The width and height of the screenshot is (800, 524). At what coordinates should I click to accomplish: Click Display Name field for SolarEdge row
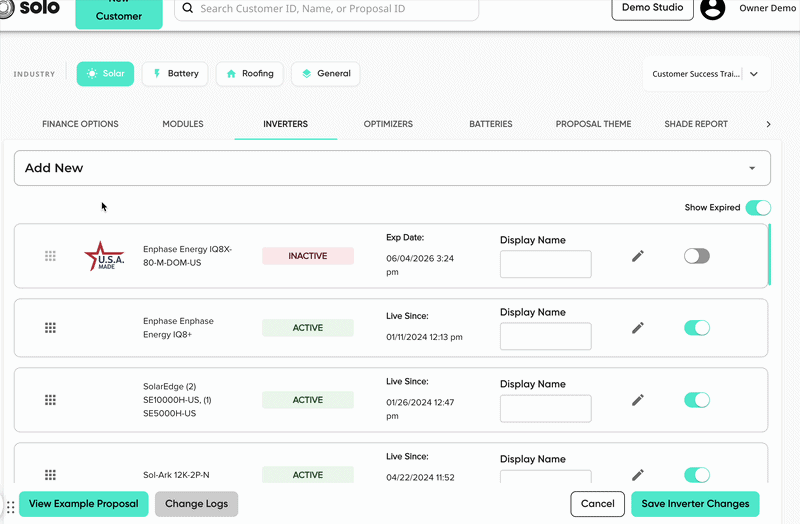tap(546, 408)
